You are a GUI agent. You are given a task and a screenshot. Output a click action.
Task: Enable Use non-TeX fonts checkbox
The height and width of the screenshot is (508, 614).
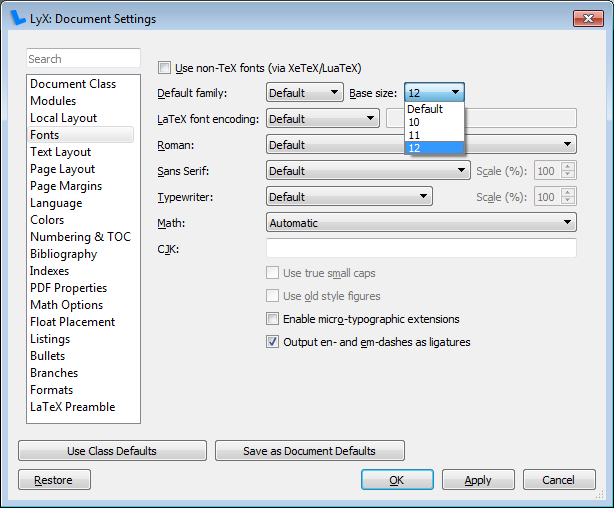[164, 68]
